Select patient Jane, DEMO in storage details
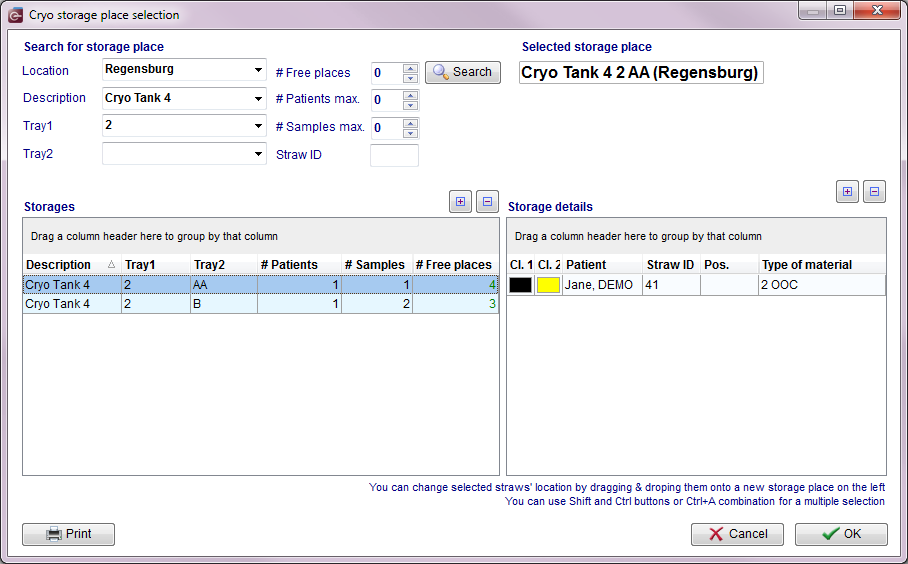Screen dimensions: 908x564 tap(602, 285)
